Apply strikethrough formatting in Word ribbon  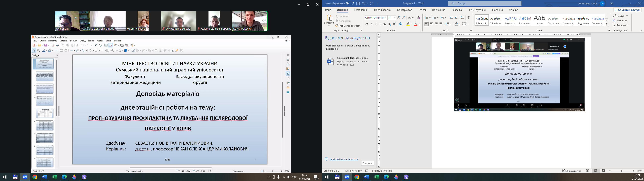point(384,24)
